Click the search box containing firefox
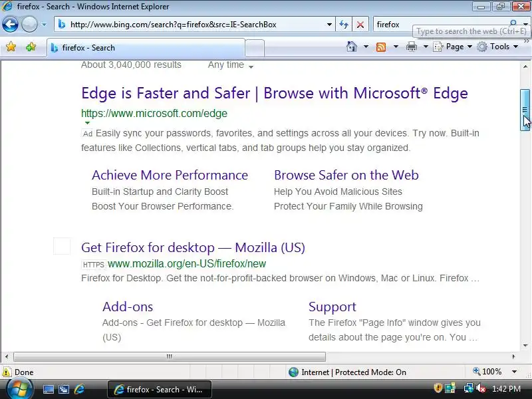The height and width of the screenshot is (399, 532). pyautogui.click(x=441, y=25)
